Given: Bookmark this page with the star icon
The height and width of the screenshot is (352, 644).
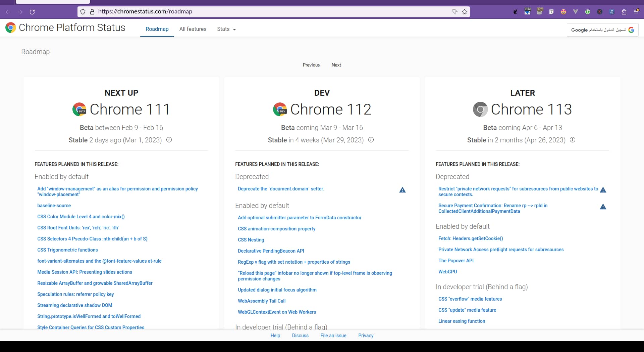Looking at the screenshot, I should point(465,12).
